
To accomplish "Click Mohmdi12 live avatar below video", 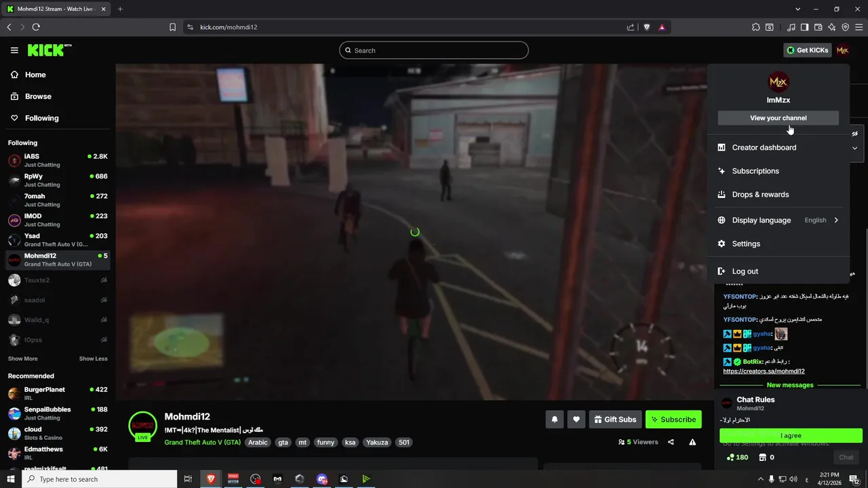I will click(143, 425).
